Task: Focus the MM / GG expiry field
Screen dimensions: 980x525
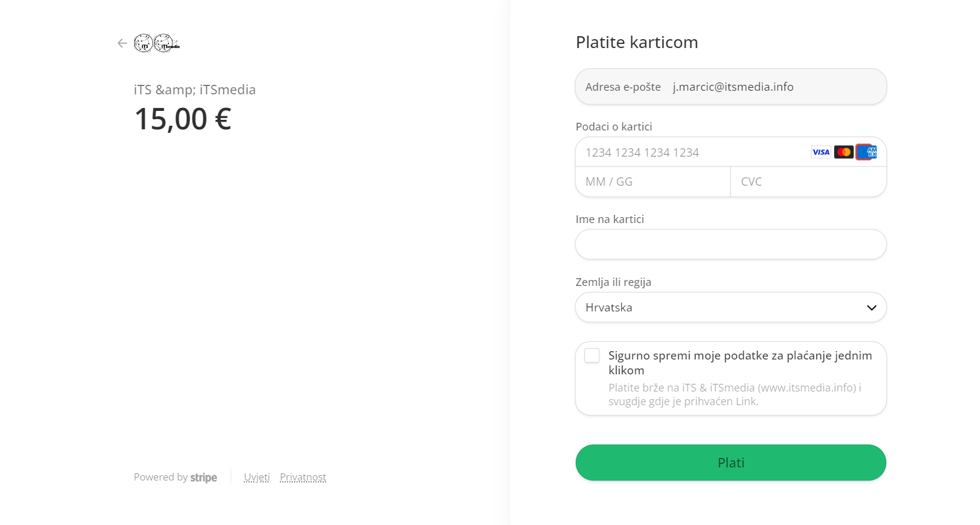Action: point(653,182)
